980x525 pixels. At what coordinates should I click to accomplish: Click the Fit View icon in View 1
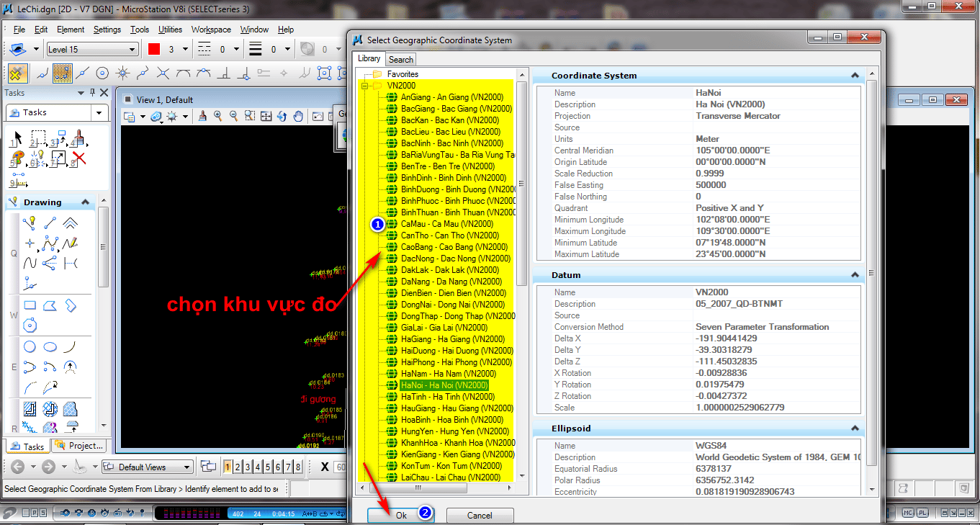tap(266, 116)
